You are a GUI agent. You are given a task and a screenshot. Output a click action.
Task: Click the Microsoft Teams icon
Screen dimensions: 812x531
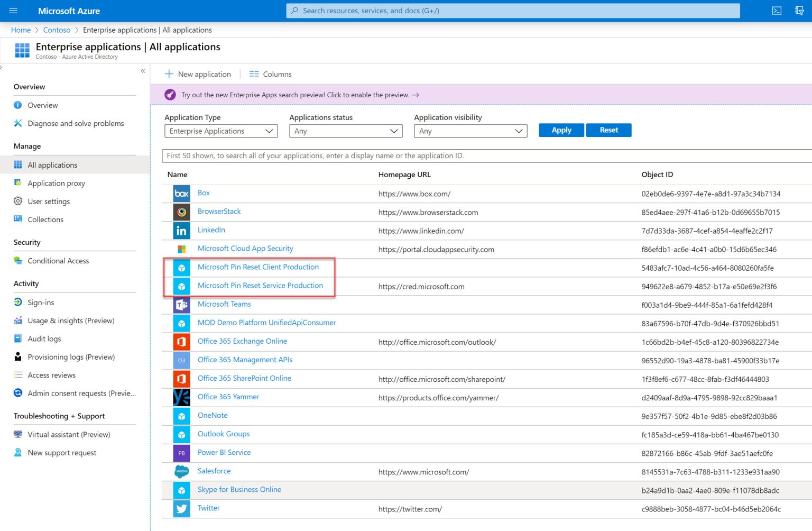click(x=181, y=305)
